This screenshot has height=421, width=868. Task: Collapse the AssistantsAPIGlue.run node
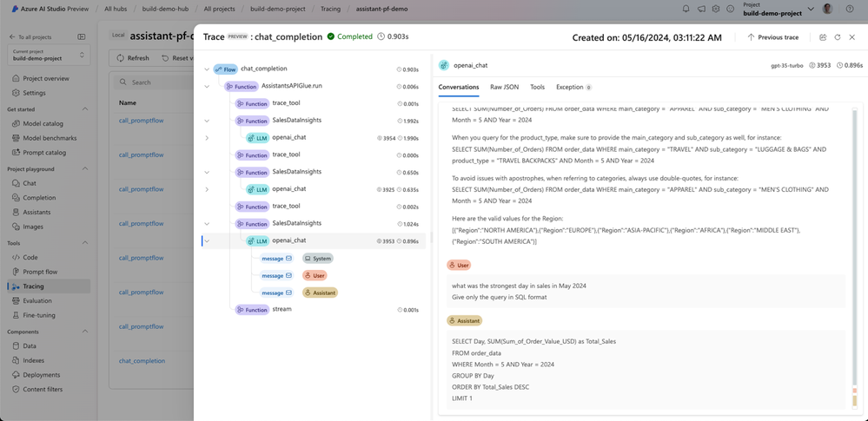207,86
